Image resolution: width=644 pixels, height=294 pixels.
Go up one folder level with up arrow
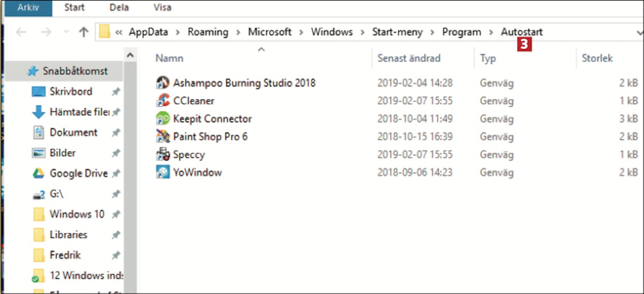(x=84, y=32)
